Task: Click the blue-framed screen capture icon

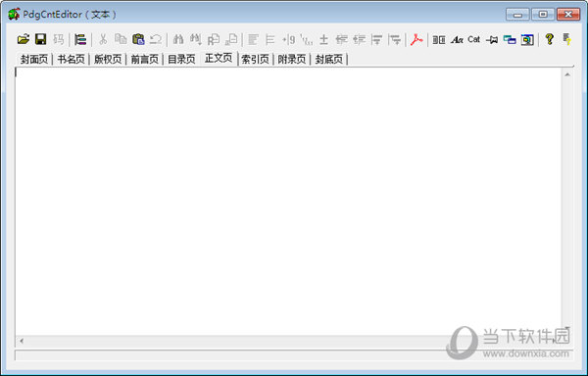Action: (527, 39)
